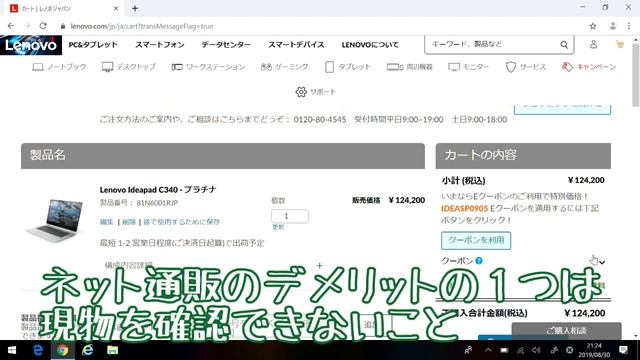640x360 pixels.
Task: Click the ご購入相談 button
Action: click(x=567, y=331)
